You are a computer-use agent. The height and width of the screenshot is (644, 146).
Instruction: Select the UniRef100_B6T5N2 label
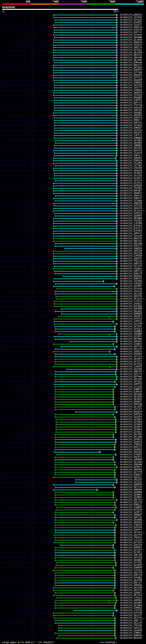(x=131, y=339)
